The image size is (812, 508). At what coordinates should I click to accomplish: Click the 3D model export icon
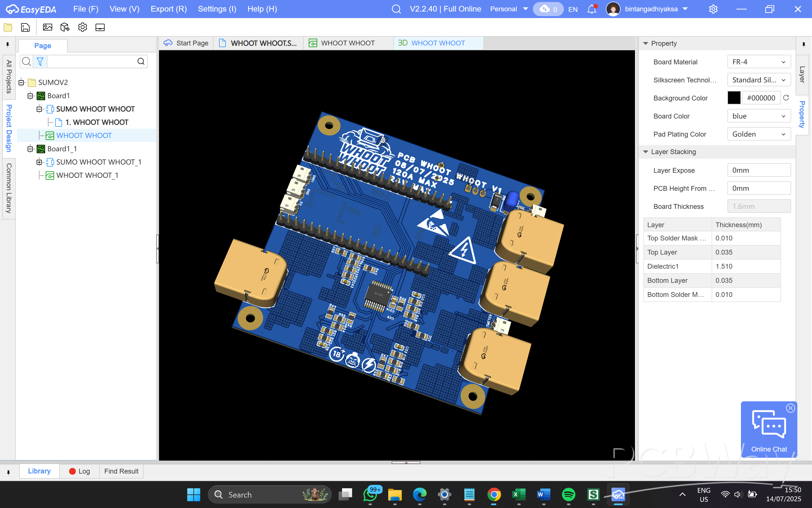click(65, 27)
